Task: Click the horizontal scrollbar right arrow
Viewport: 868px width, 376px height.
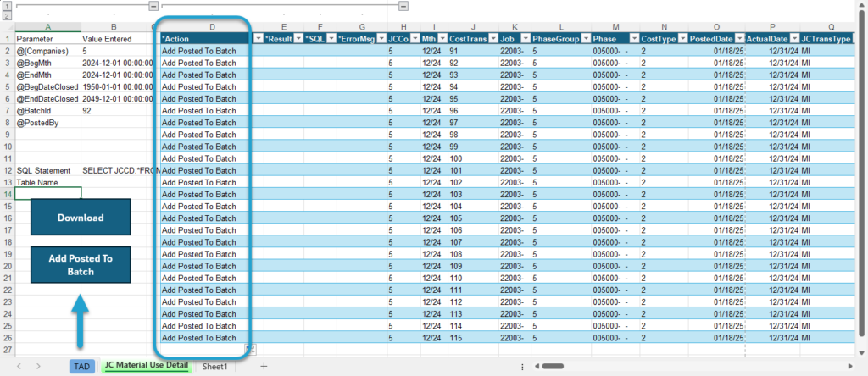Action: (850, 366)
